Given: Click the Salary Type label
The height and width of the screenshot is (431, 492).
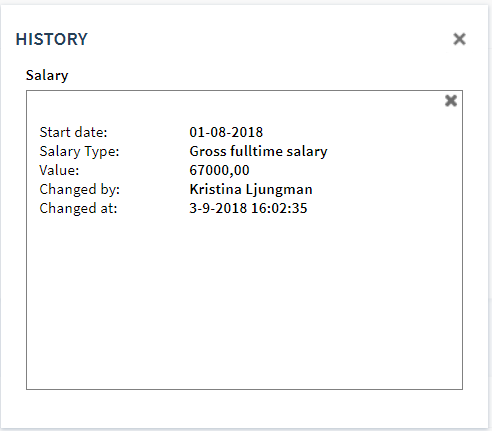Looking at the screenshot, I should tap(79, 151).
